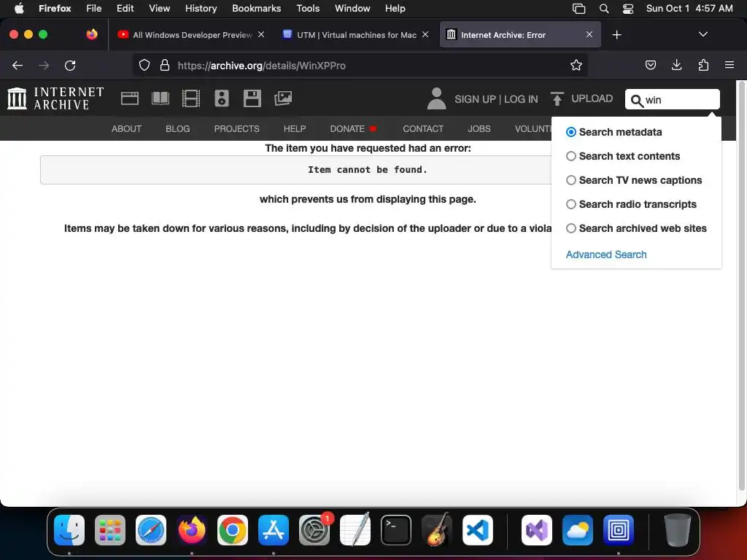This screenshot has width=747, height=560.
Task: Open the Audio speaker icon
Action: tap(222, 98)
